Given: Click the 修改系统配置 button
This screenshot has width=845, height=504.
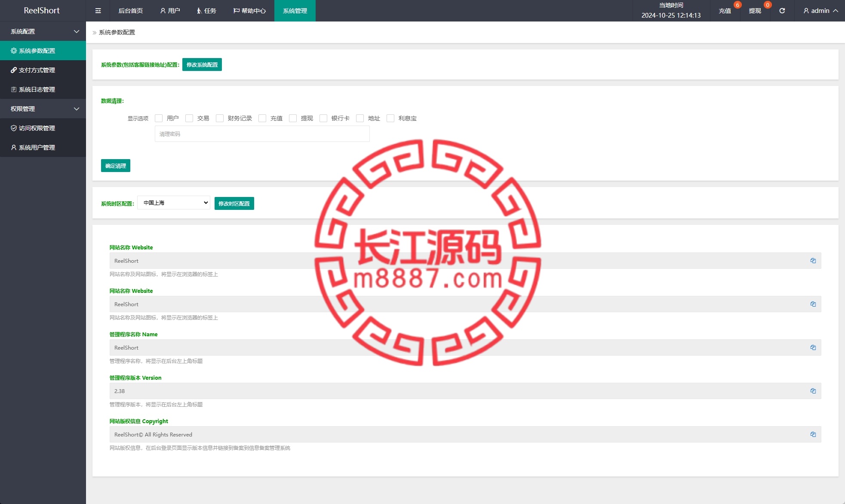Looking at the screenshot, I should pyautogui.click(x=202, y=65).
